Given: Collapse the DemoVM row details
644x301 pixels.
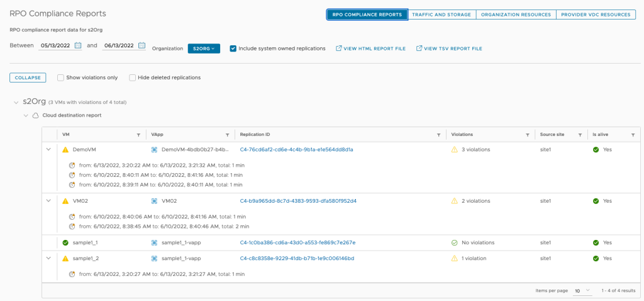Looking at the screenshot, I should (48, 149).
